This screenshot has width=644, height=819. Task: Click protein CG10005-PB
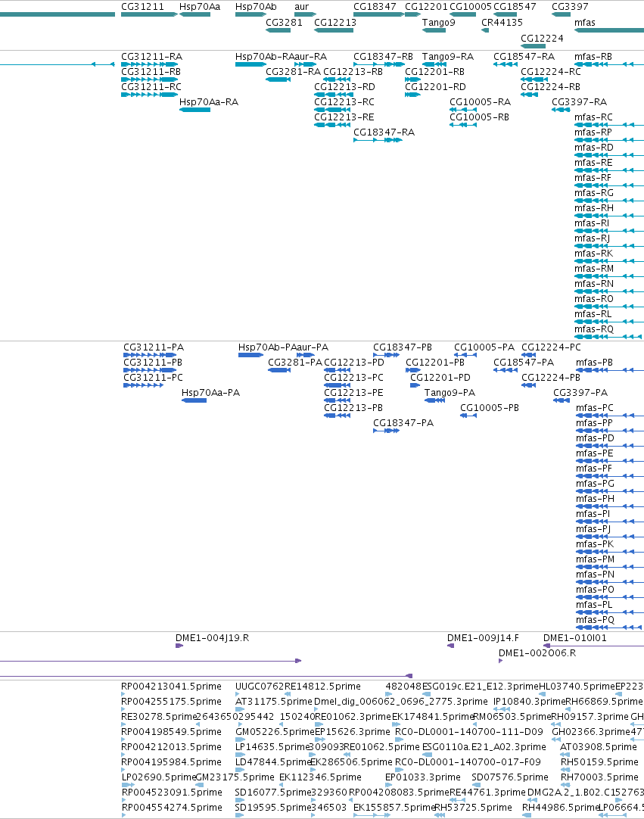(x=490, y=408)
